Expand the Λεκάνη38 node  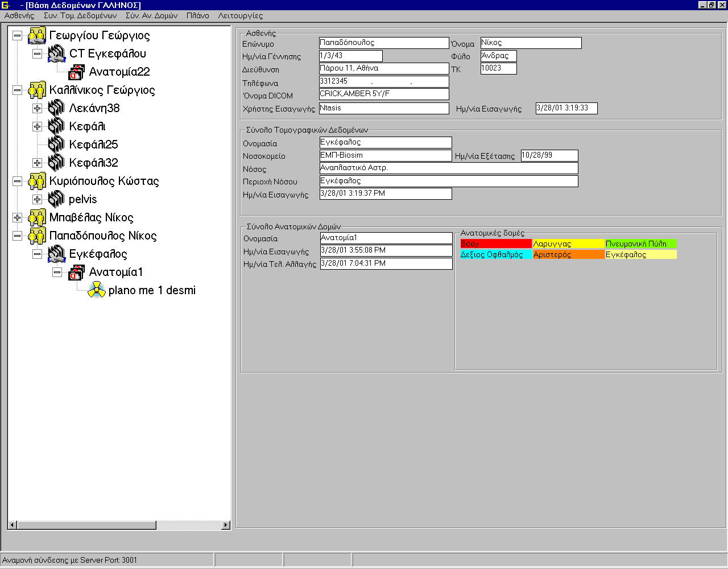[x=37, y=108]
